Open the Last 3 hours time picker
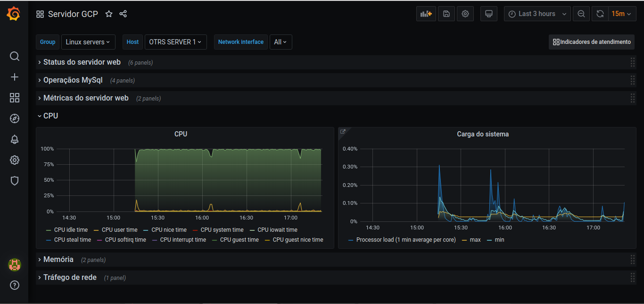644x304 pixels. (534, 13)
